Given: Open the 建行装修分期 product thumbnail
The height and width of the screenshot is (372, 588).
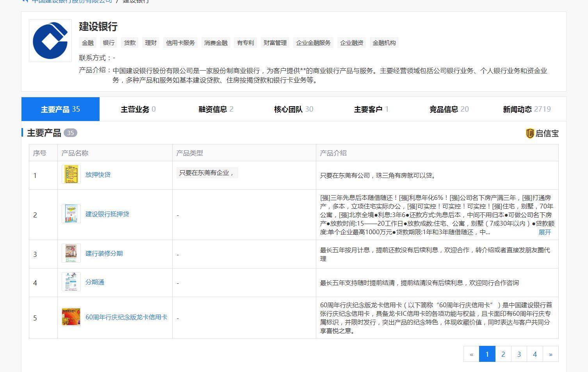Looking at the screenshot, I should pos(71,253).
